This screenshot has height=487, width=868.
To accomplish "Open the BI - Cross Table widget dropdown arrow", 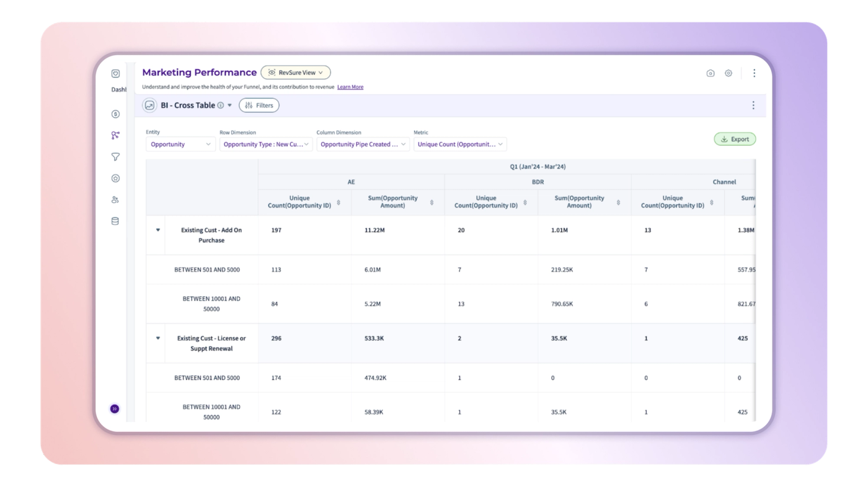I will coord(229,105).
